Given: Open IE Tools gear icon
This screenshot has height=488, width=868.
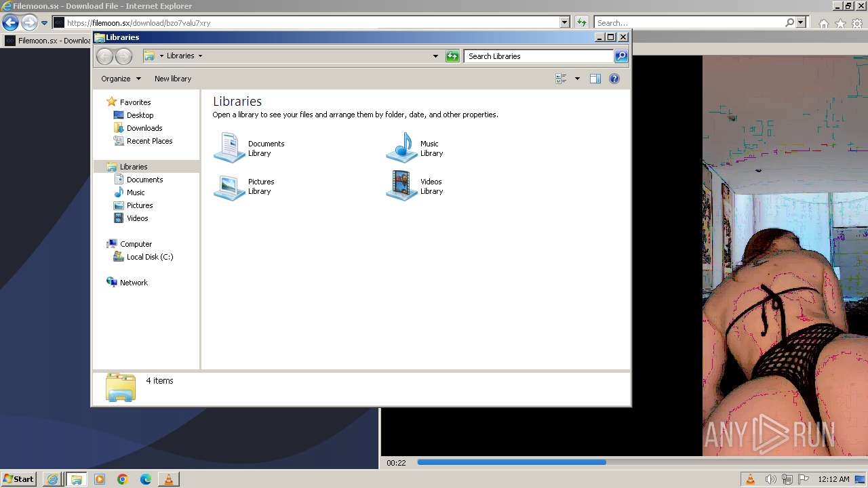Looking at the screenshot, I should pyautogui.click(x=857, y=24).
